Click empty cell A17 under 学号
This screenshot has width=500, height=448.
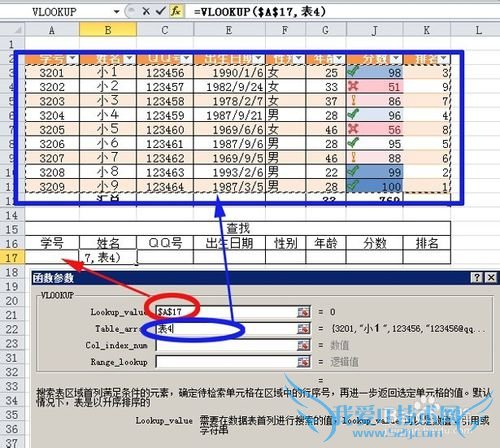[52, 258]
